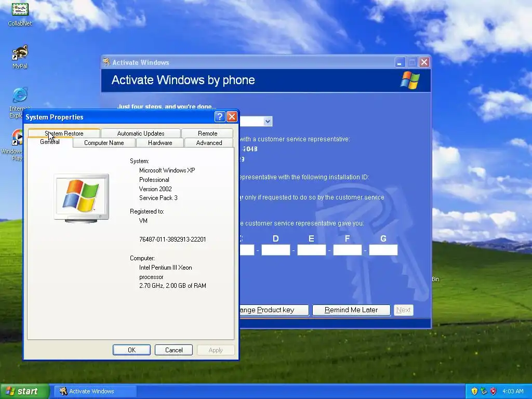Viewport: 532px width, 399px height.
Task: Go to the Hardware tab
Action: pos(160,143)
